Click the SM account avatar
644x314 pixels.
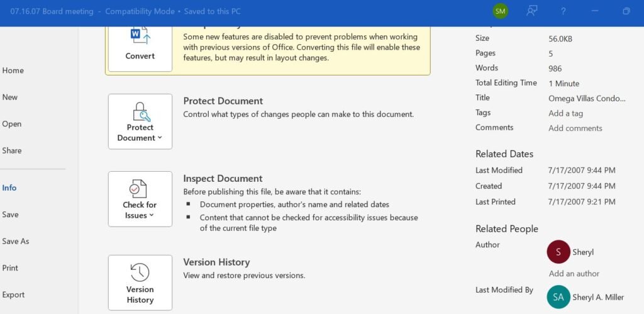point(501,11)
